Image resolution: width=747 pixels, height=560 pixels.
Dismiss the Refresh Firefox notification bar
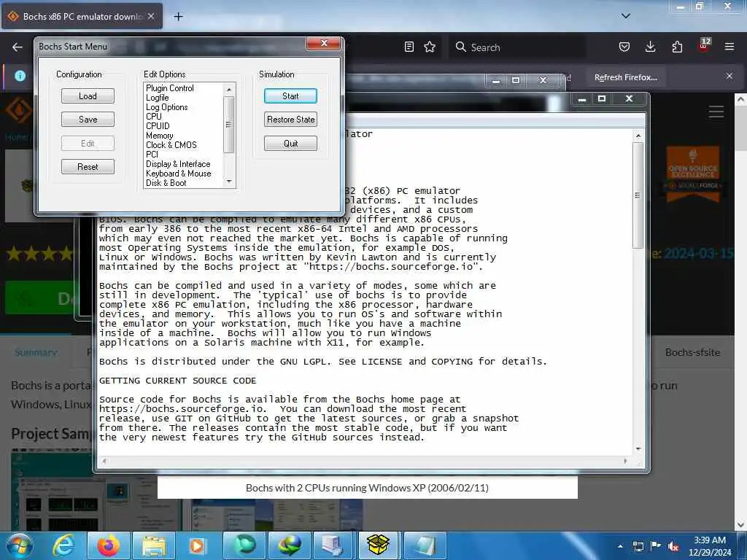tap(729, 76)
